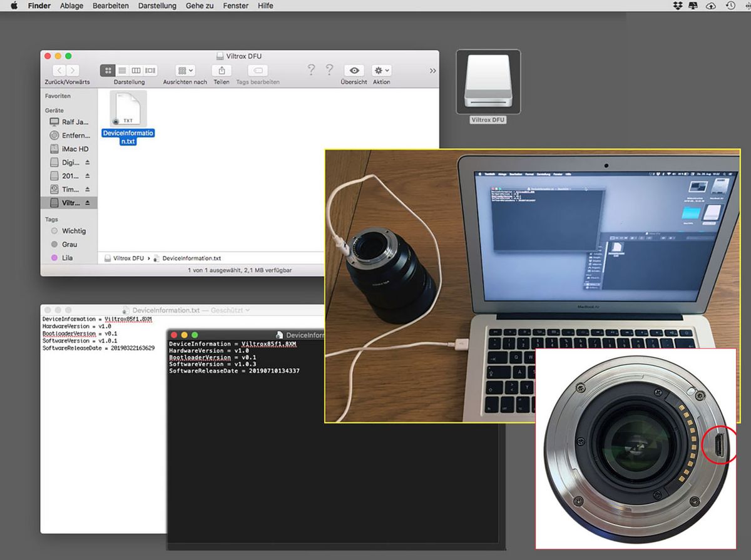Click the Teilen share button
The width and height of the screenshot is (751, 560).
(221, 71)
